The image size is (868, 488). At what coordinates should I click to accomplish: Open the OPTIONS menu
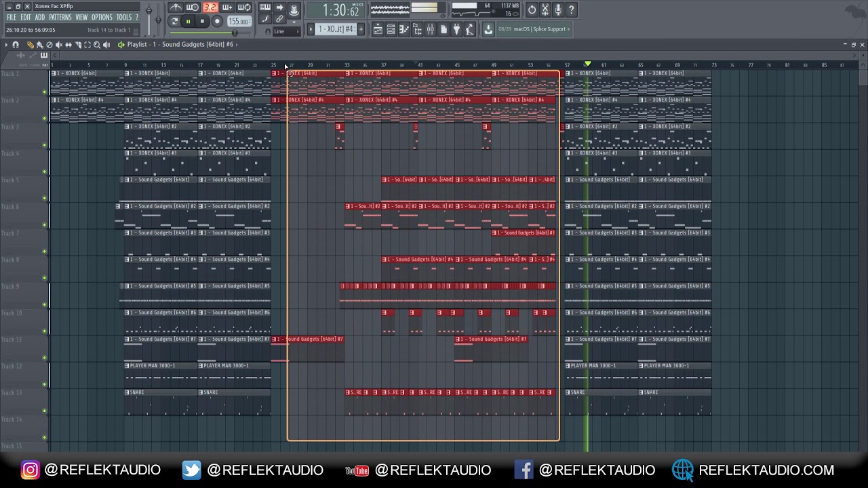[102, 18]
